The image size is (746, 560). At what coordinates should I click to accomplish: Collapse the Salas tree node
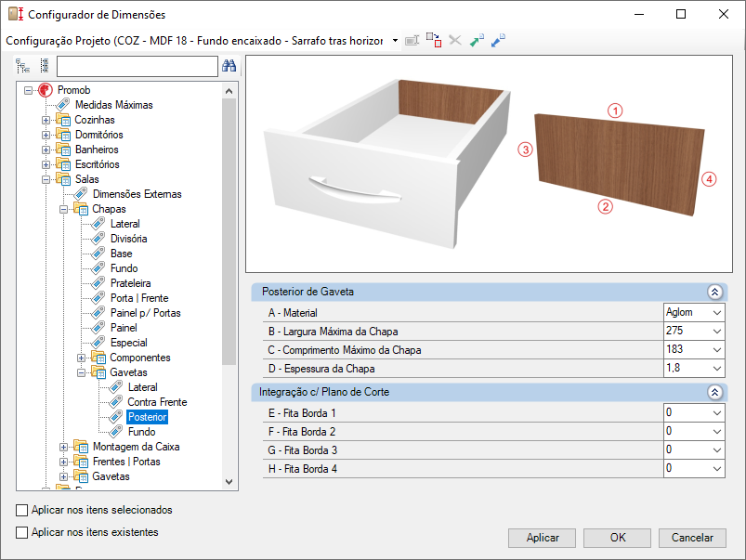[46, 179]
